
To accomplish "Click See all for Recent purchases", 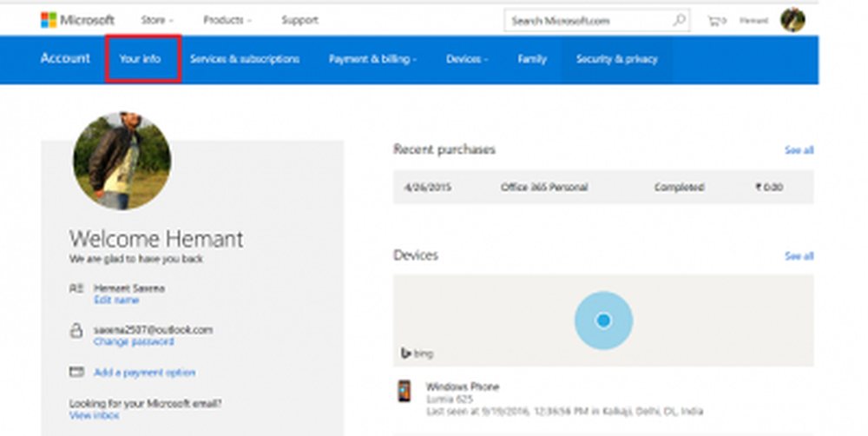I will coord(799,150).
